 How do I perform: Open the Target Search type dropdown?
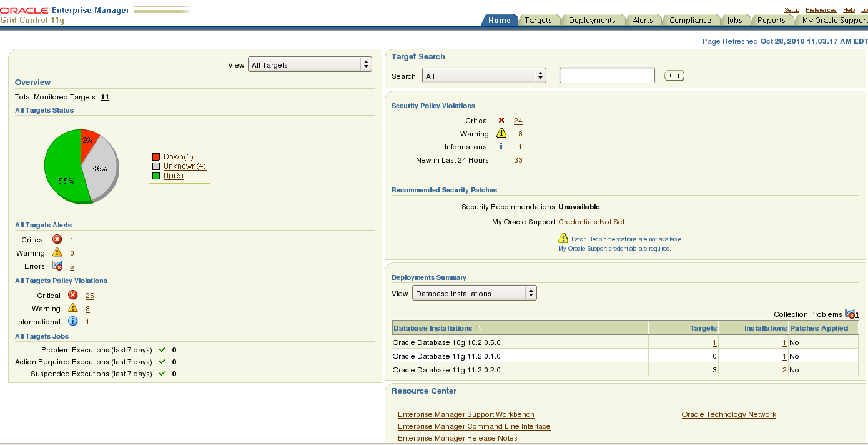pos(485,76)
